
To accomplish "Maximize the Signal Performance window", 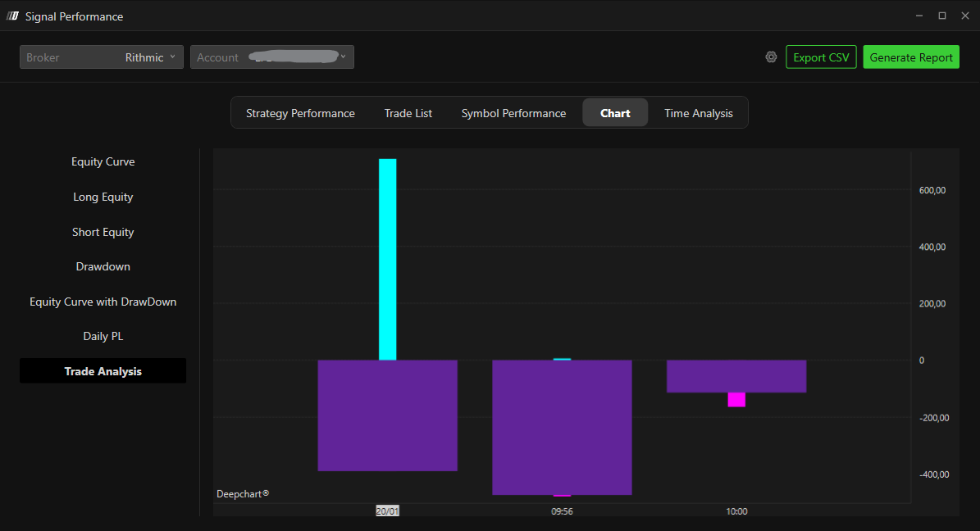I will click(x=942, y=16).
